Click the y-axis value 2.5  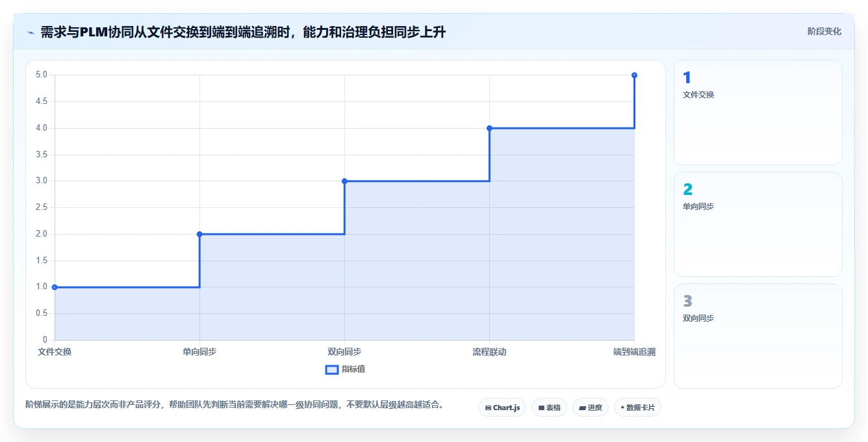(x=42, y=207)
